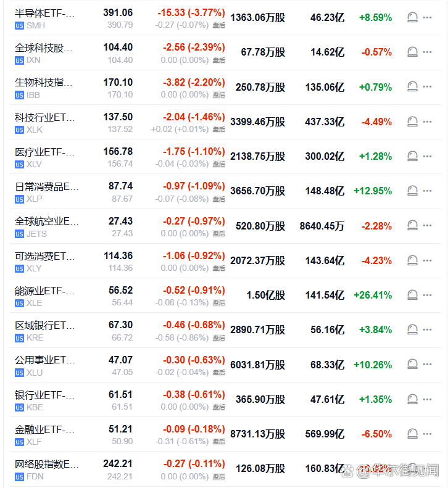Image resolution: width=448 pixels, height=488 pixels.
Task: Open the 半导体ETF name link
Action: [x=44, y=13]
